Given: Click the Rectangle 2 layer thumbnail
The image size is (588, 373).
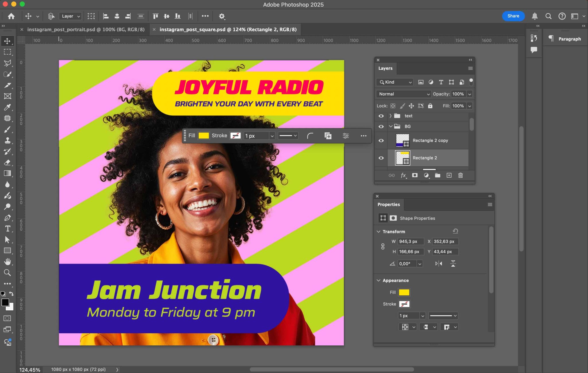Looking at the screenshot, I should tap(403, 157).
